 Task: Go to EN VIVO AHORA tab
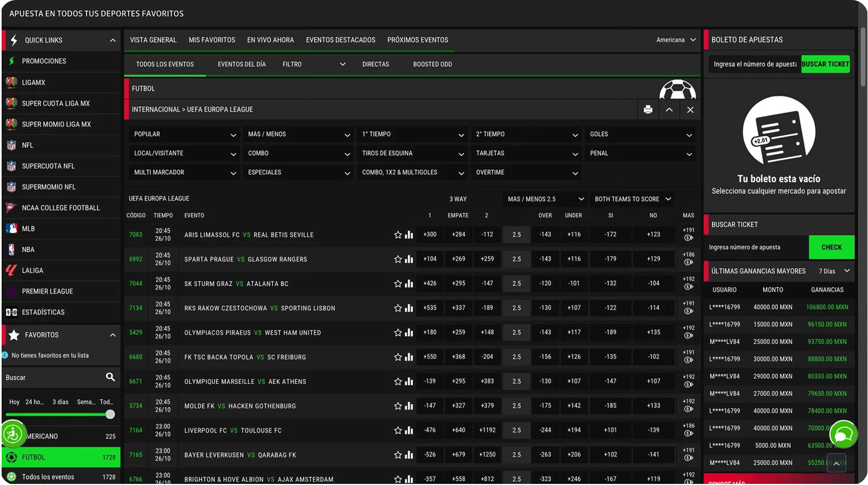pyautogui.click(x=270, y=40)
